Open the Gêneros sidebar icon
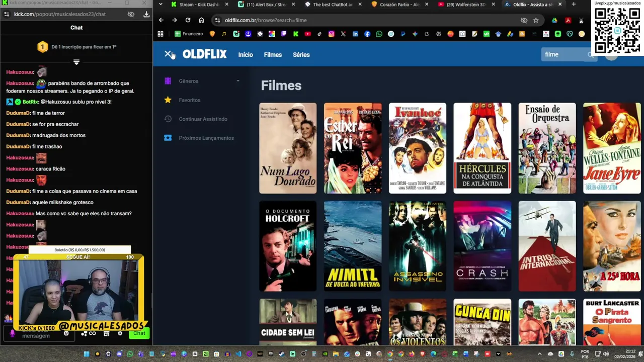Viewport: 644px width, 362px height. pos(168,81)
